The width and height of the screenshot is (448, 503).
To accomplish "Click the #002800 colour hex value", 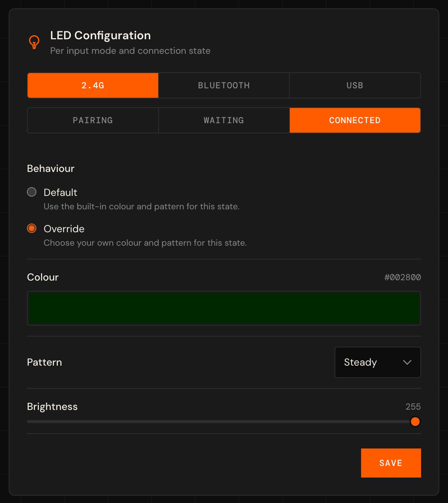I will coord(403,277).
